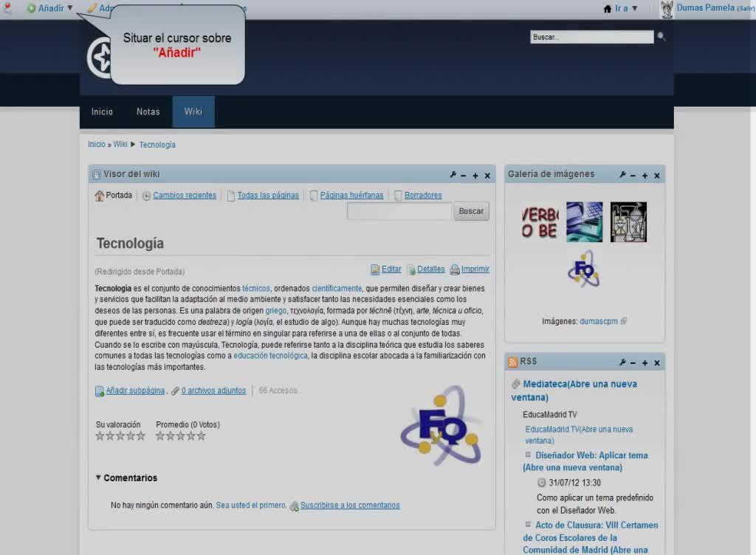
Task: Open the 'técnicos' wiki link
Action: click(256, 288)
